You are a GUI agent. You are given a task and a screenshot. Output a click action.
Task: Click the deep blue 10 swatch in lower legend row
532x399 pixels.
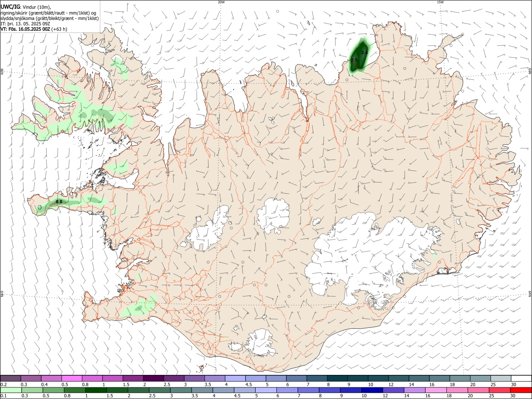pos(372,390)
